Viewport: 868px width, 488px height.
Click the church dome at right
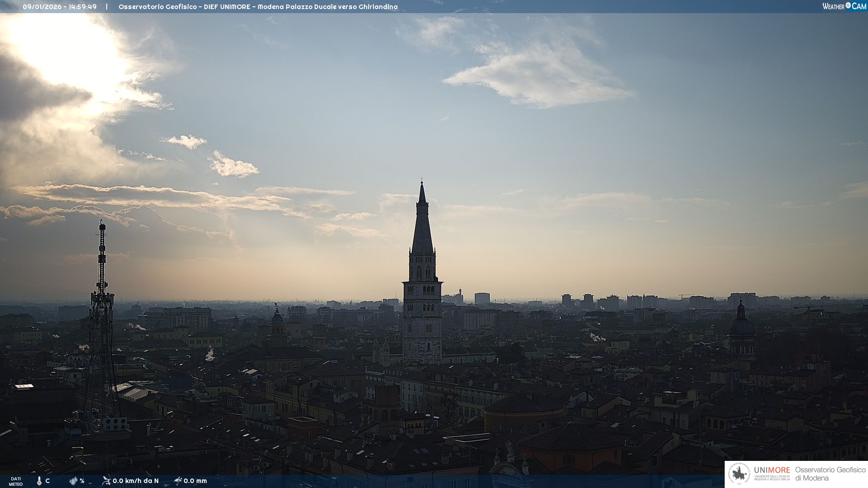[x=741, y=326]
